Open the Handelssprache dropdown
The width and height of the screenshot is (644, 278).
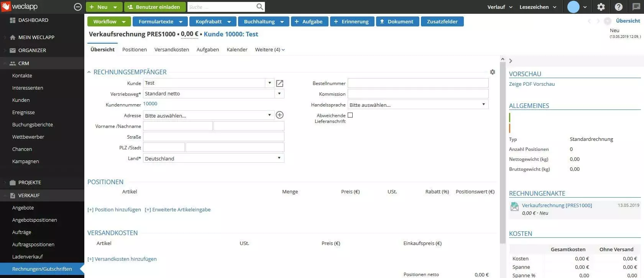click(418, 105)
